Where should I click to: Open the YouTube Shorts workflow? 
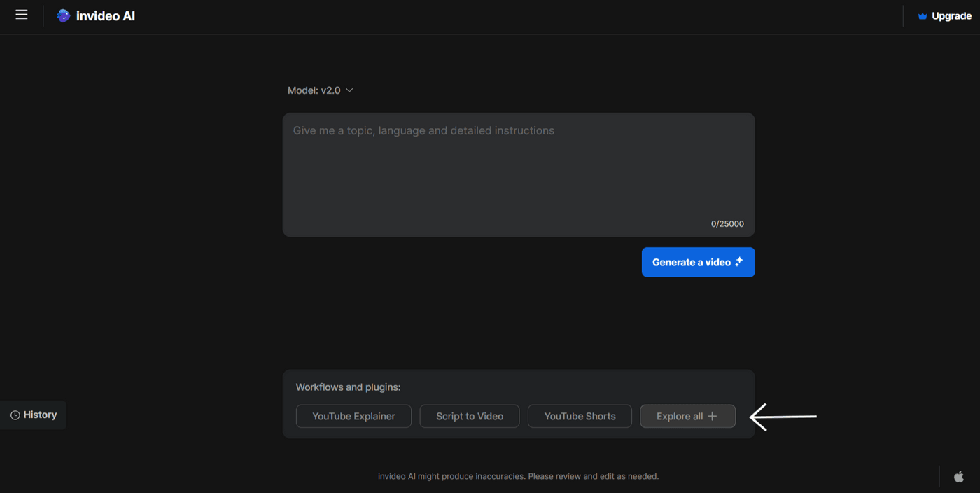click(x=580, y=415)
